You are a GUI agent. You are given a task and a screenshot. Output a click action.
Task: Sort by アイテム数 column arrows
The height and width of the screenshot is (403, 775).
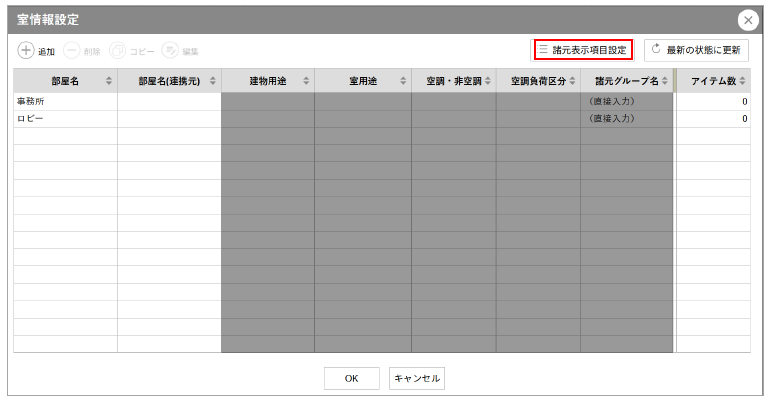[x=743, y=81]
